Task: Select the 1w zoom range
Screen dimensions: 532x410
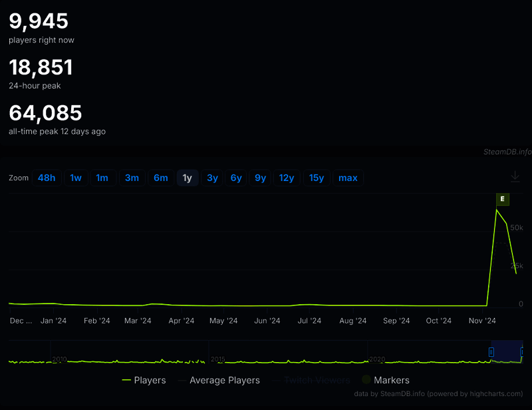Action: pos(76,178)
